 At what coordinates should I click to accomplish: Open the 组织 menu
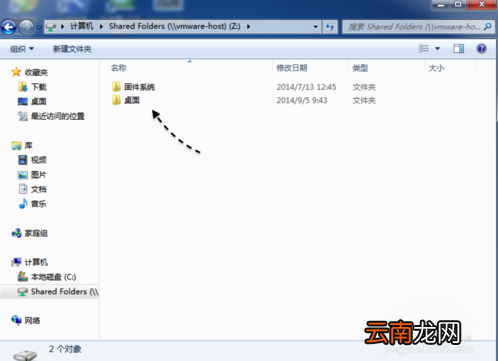[22, 49]
